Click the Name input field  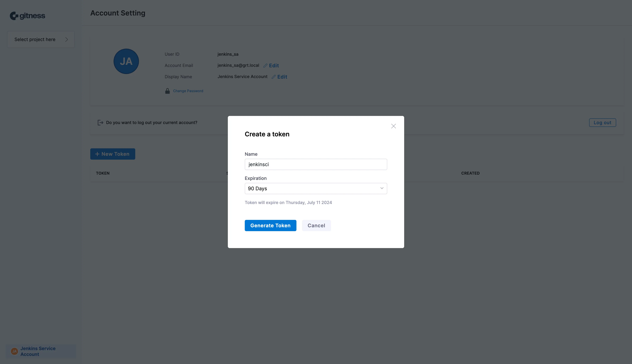point(316,164)
